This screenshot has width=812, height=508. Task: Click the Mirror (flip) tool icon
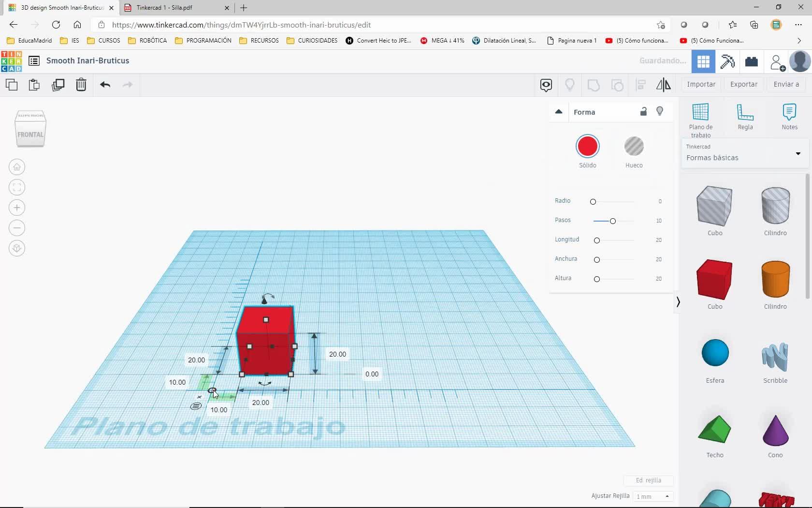(x=663, y=85)
